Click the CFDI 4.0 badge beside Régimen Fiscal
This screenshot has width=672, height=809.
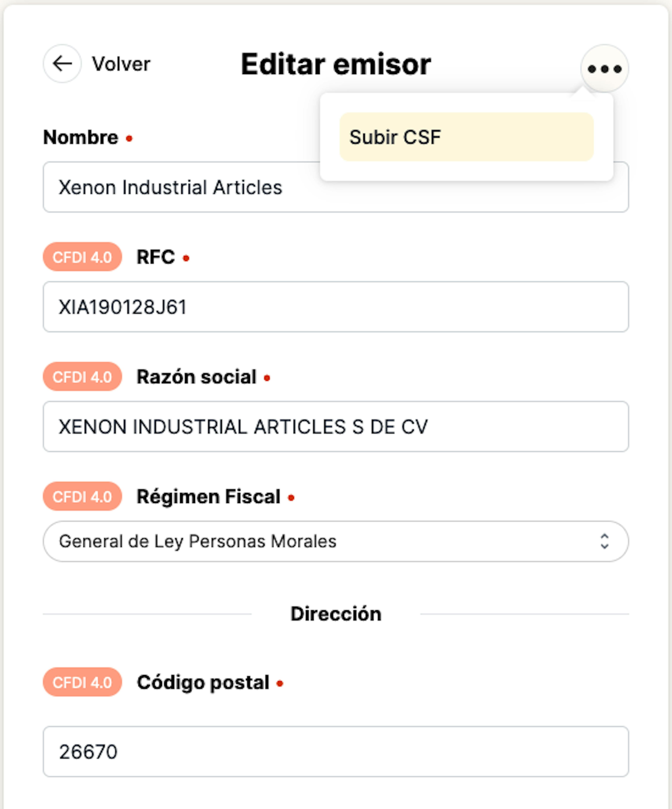coord(82,497)
